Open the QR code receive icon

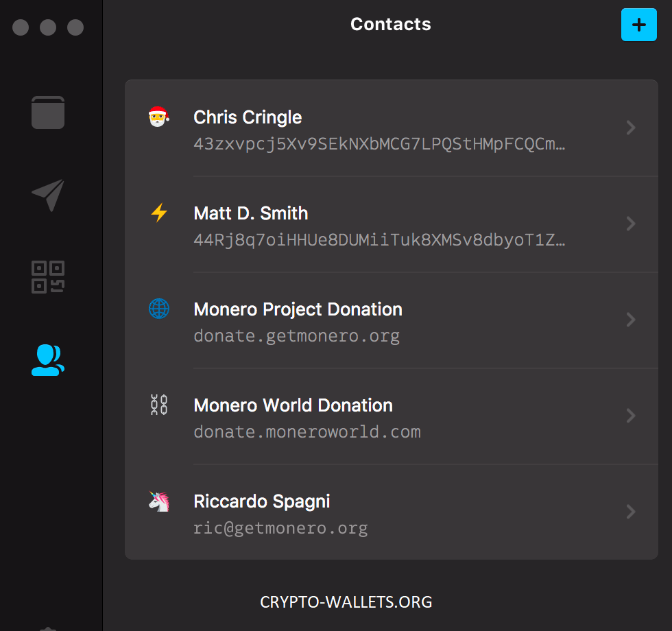click(48, 277)
